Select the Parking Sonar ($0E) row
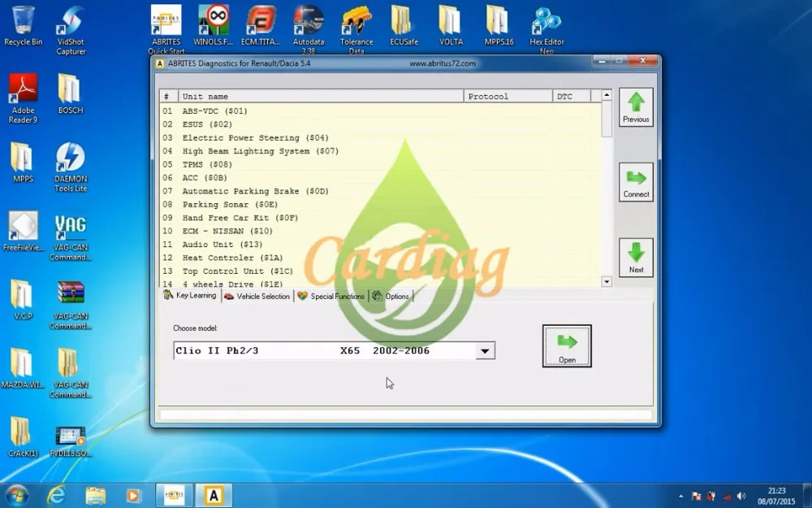The width and height of the screenshot is (812, 508). (381, 205)
